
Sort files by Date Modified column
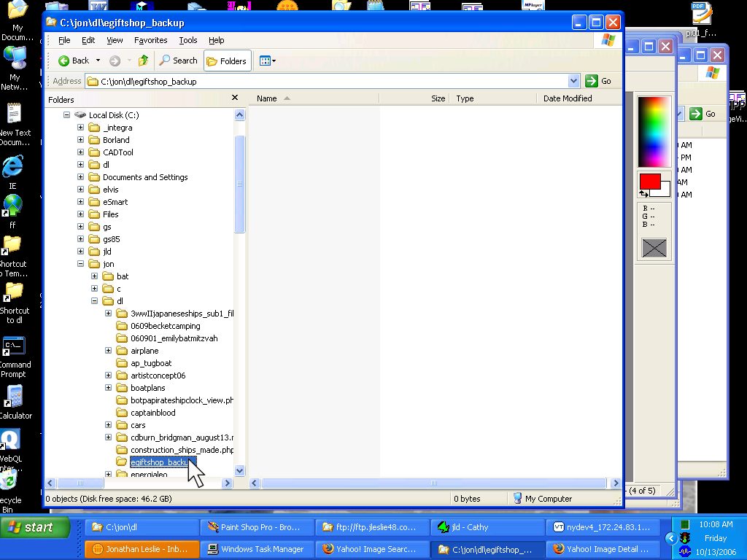pyautogui.click(x=568, y=98)
